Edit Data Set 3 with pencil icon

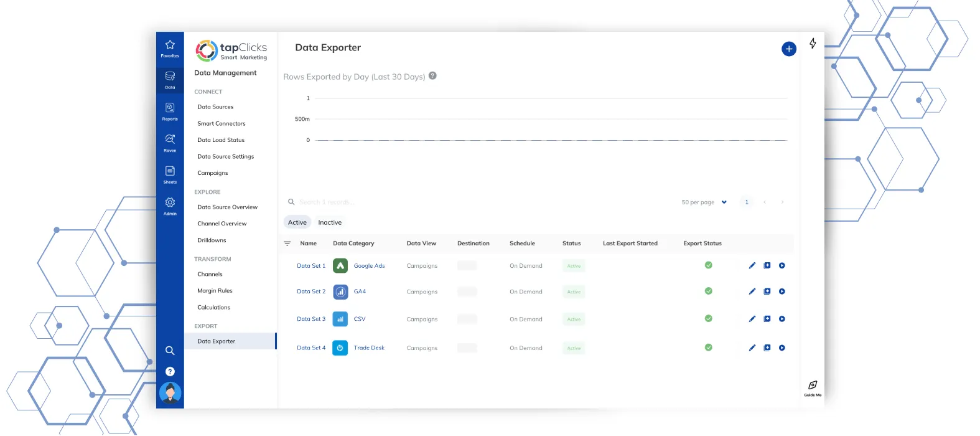point(752,319)
